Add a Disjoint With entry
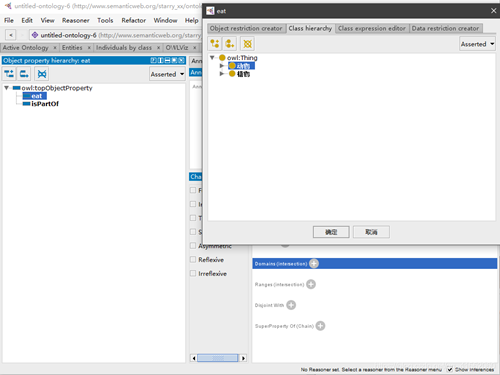This screenshot has width=500, height=375. pyautogui.click(x=291, y=305)
